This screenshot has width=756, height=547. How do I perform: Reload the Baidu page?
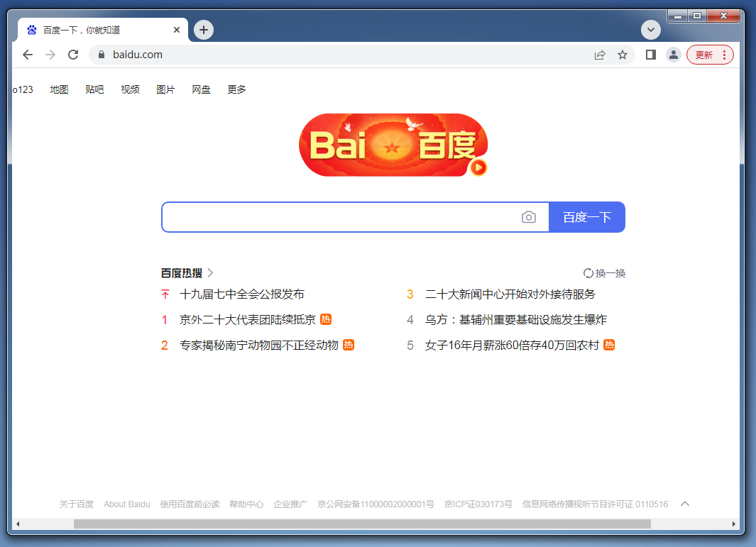73,55
